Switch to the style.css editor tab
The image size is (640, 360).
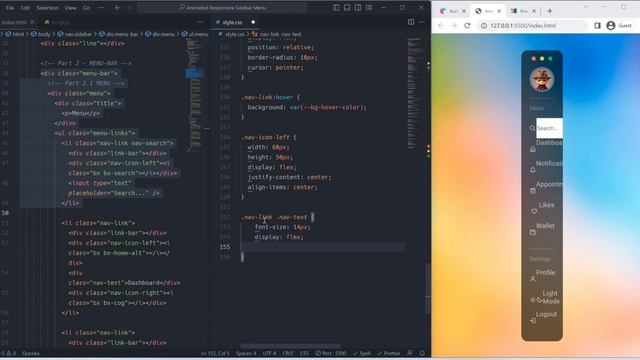point(233,22)
